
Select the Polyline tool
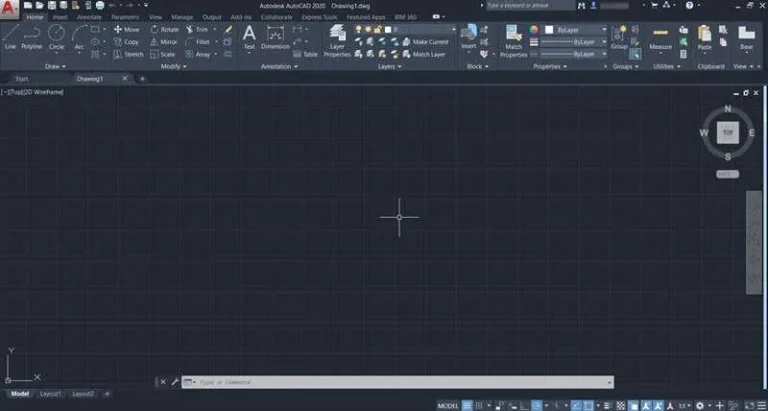pos(31,37)
